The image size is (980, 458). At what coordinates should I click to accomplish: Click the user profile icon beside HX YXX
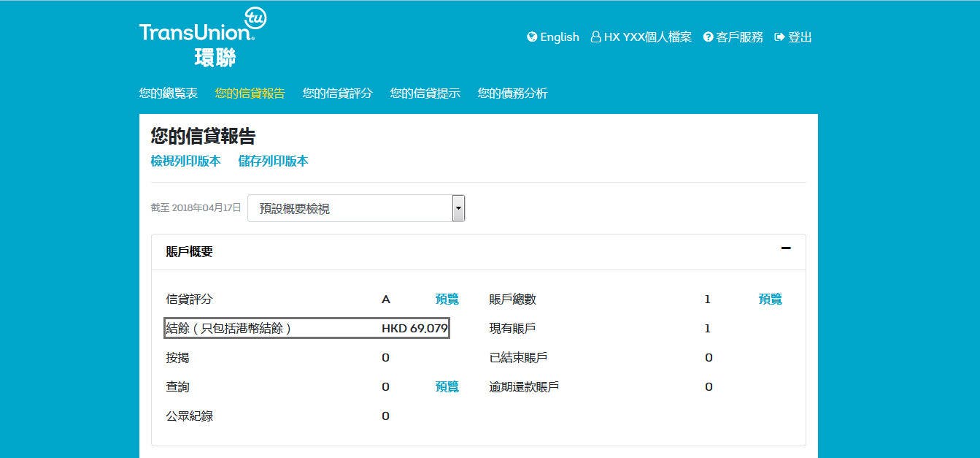pos(595,37)
